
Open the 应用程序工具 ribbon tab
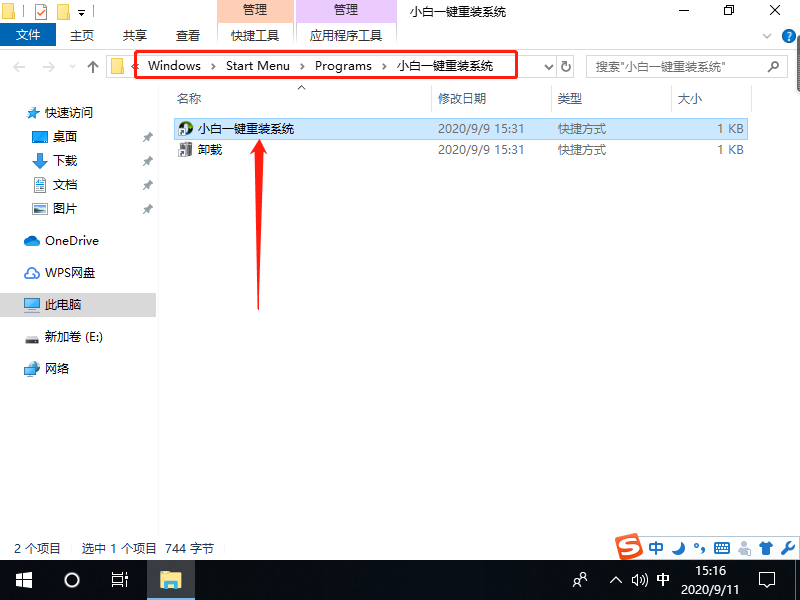(346, 35)
